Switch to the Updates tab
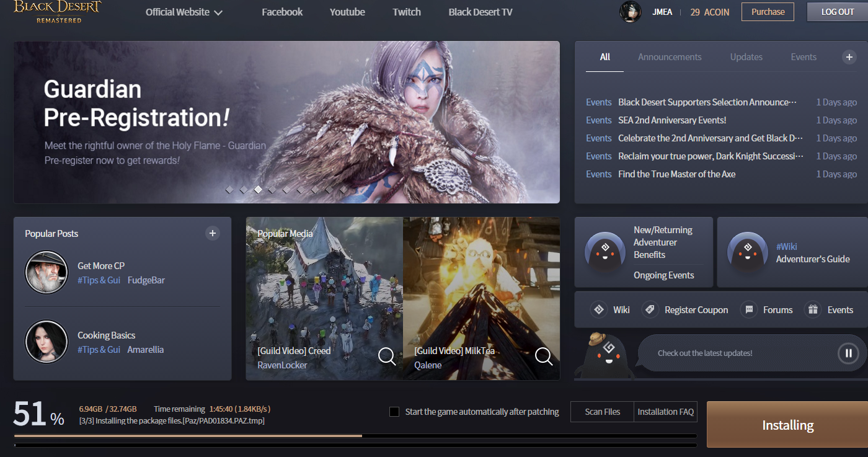 coord(746,57)
